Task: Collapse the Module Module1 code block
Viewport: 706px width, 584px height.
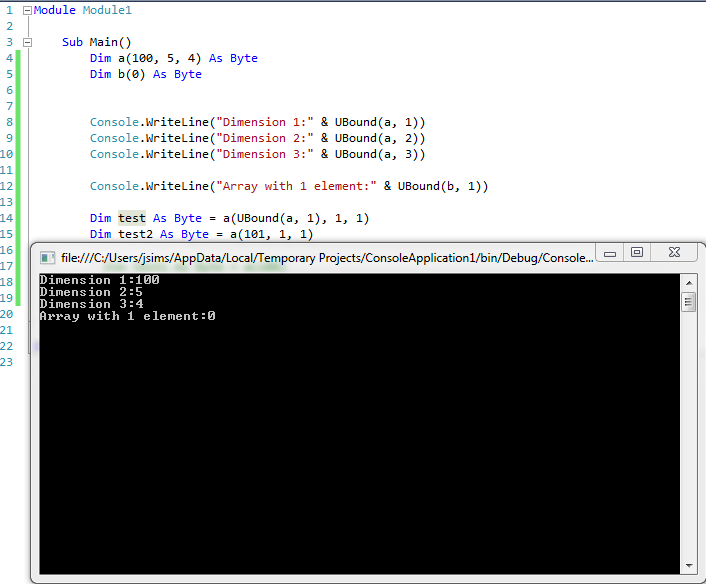Action: tap(27, 10)
